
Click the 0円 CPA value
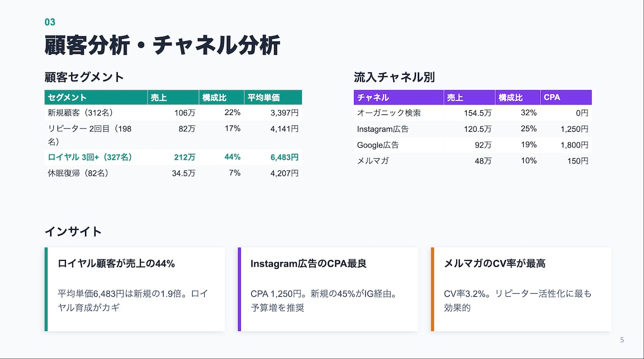coord(582,113)
